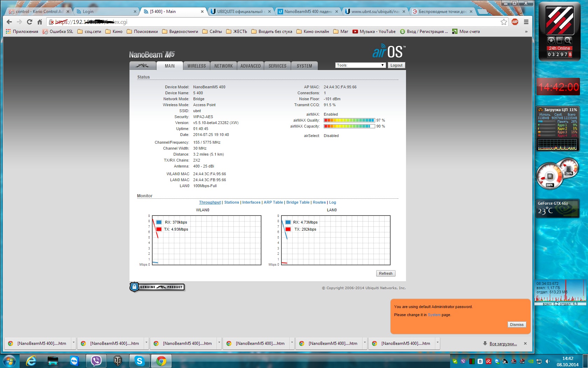
Task: Open the ARP Table link
Action: (273, 202)
